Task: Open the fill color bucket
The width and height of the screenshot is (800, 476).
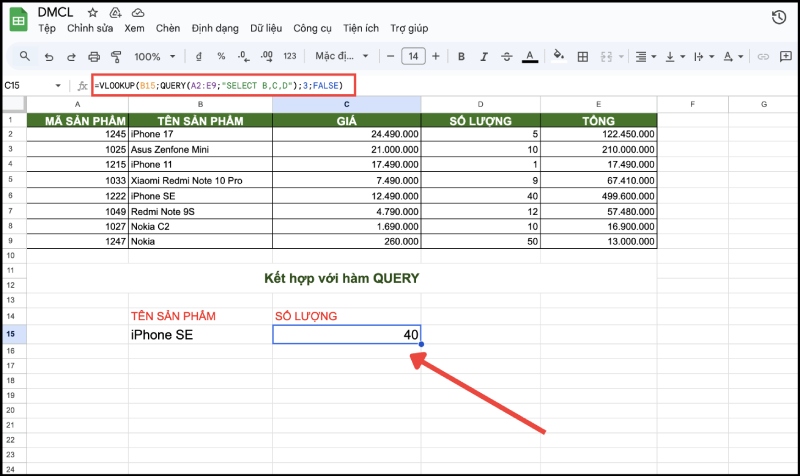Action: (559, 55)
